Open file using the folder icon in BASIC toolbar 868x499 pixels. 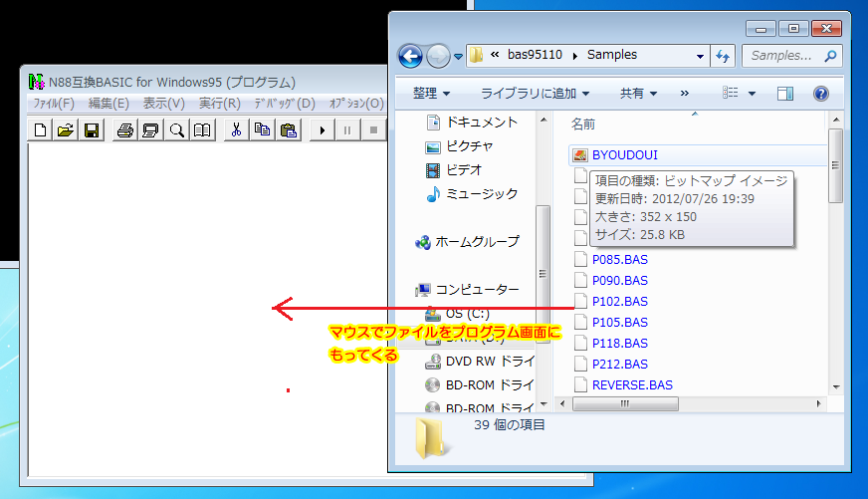[x=66, y=130]
